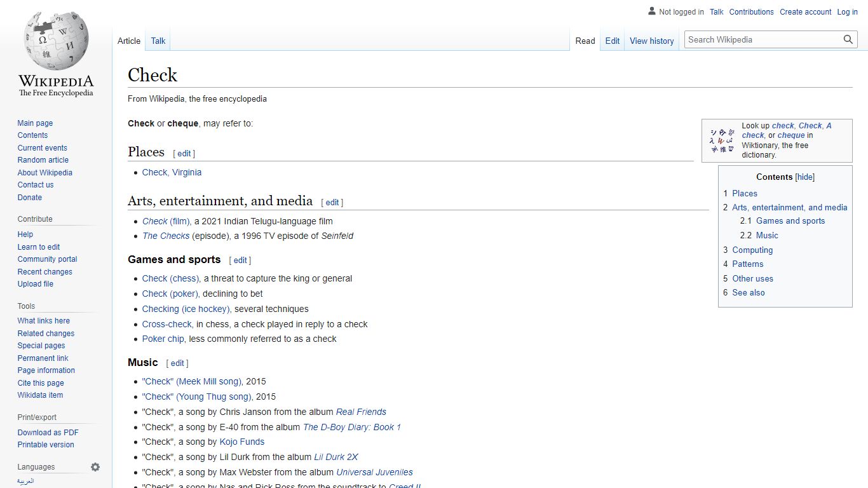Open Page information
Screen dimensions: 868x488
click(46, 370)
